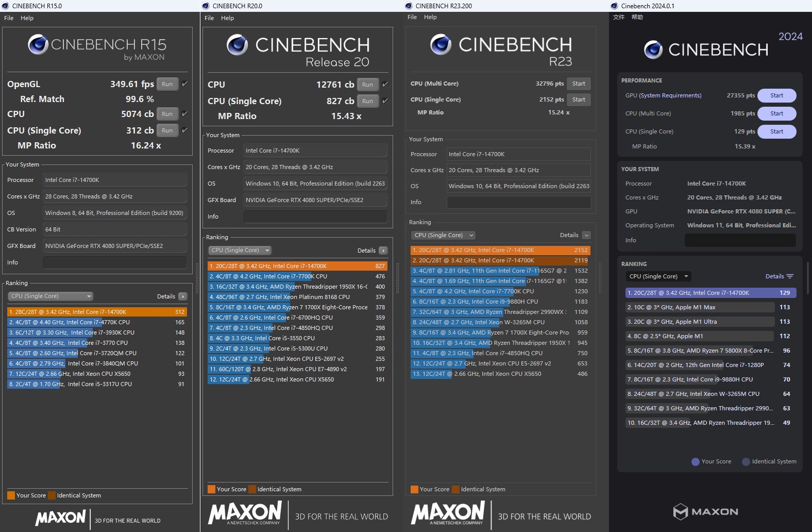Viewport: 812px width, 532px height.
Task: Toggle CPU (Single Core) checkbox in R15
Action: click(x=185, y=130)
